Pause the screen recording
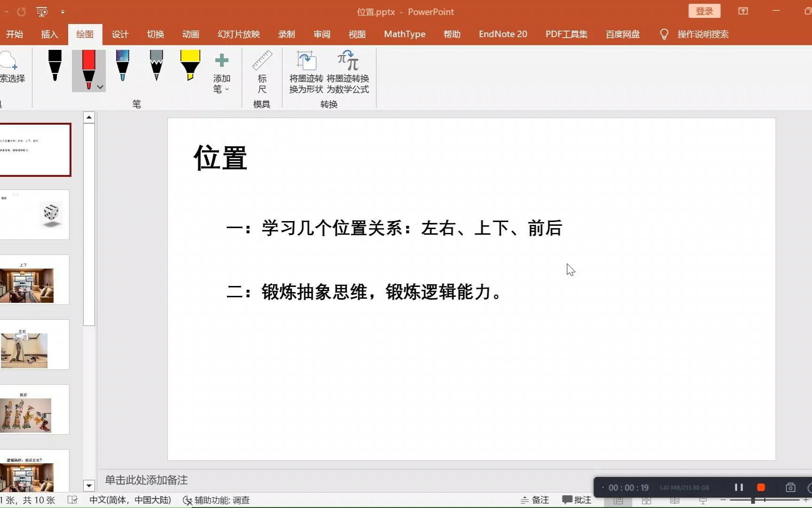This screenshot has width=812, height=508. pyautogui.click(x=738, y=488)
